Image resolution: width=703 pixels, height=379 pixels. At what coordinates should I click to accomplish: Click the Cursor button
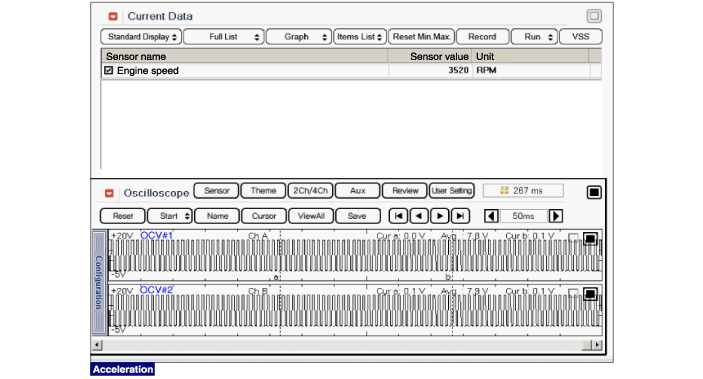pos(264,216)
